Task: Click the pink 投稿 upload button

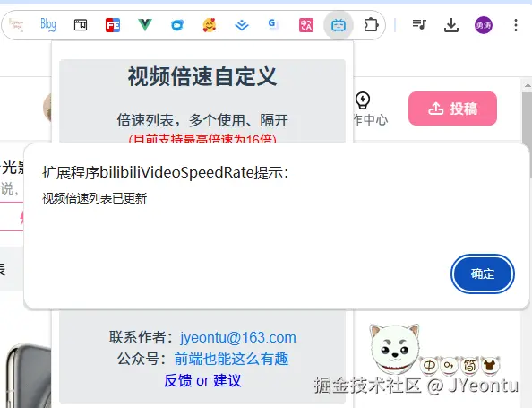Action: pyautogui.click(x=452, y=109)
